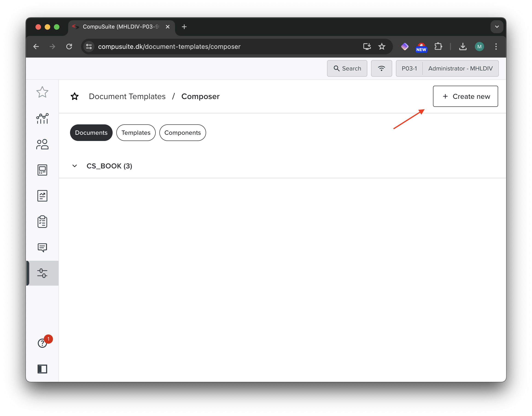Open the analytics chart sidebar icon

tap(42, 118)
